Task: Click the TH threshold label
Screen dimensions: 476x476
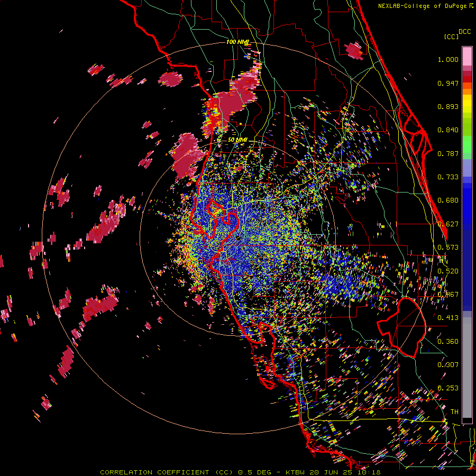Action: pyautogui.click(x=454, y=412)
